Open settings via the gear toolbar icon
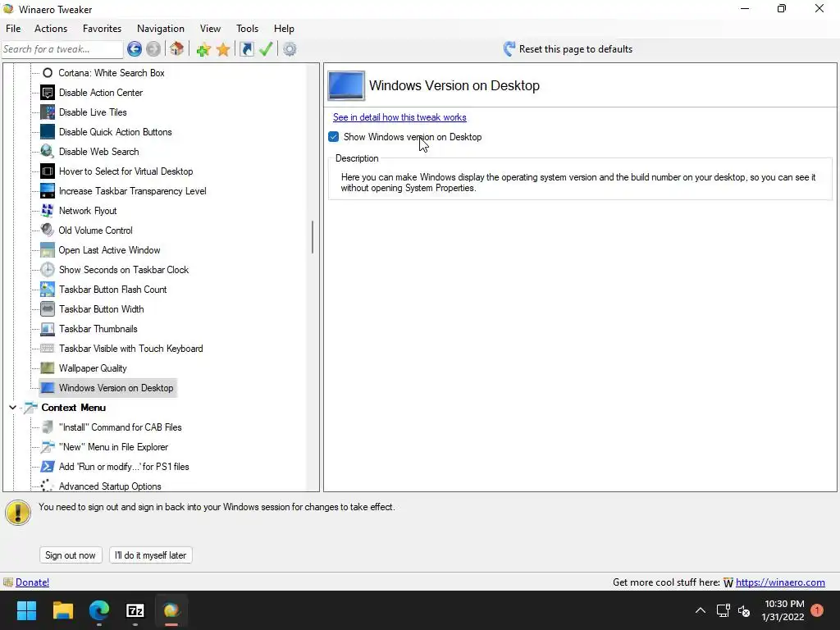The width and height of the screenshot is (840, 630). pyautogui.click(x=290, y=49)
